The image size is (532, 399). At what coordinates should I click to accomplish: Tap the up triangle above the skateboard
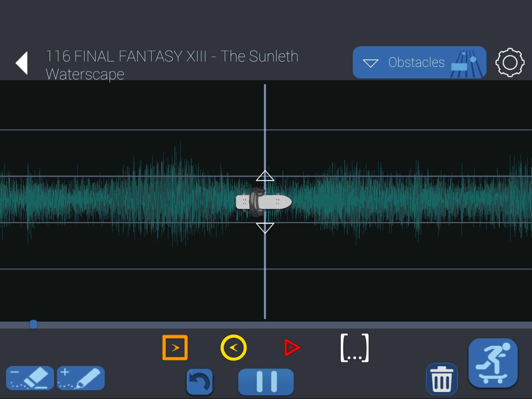tap(265, 176)
